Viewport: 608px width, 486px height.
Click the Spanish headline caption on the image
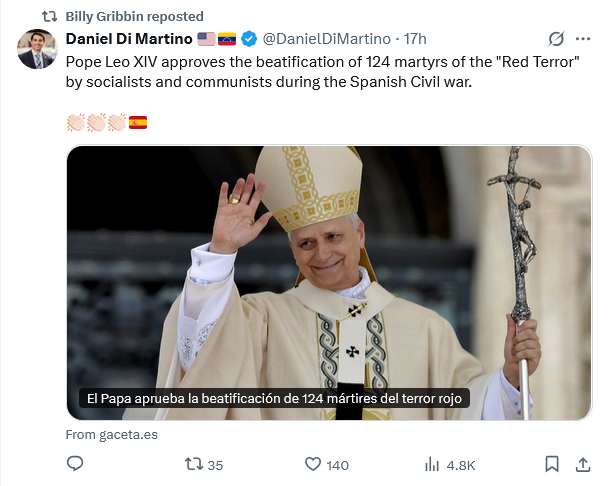tap(274, 398)
